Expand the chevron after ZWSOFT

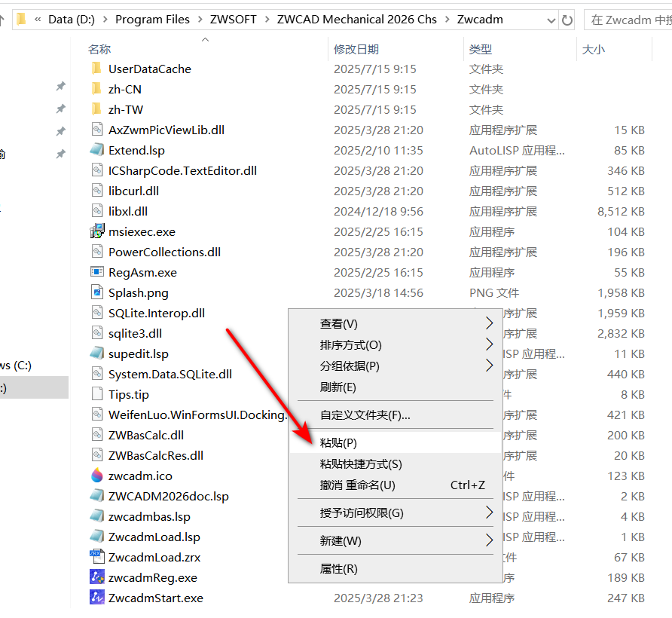click(x=267, y=20)
